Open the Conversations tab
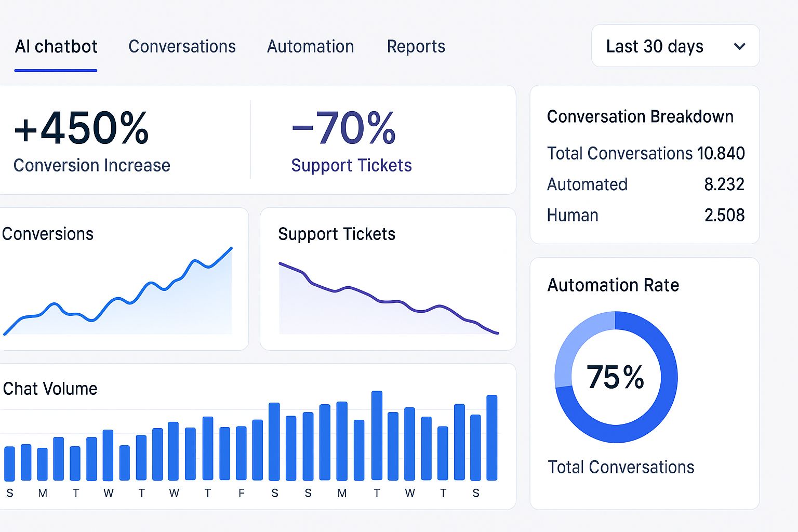Screen dimensions: 798x532 point(182,47)
